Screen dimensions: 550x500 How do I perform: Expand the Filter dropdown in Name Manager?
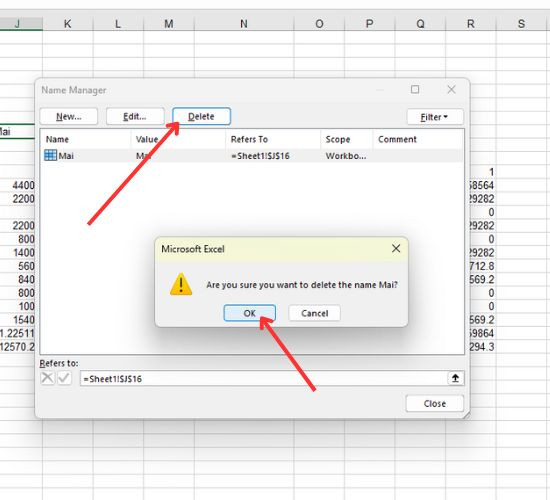[x=435, y=117]
